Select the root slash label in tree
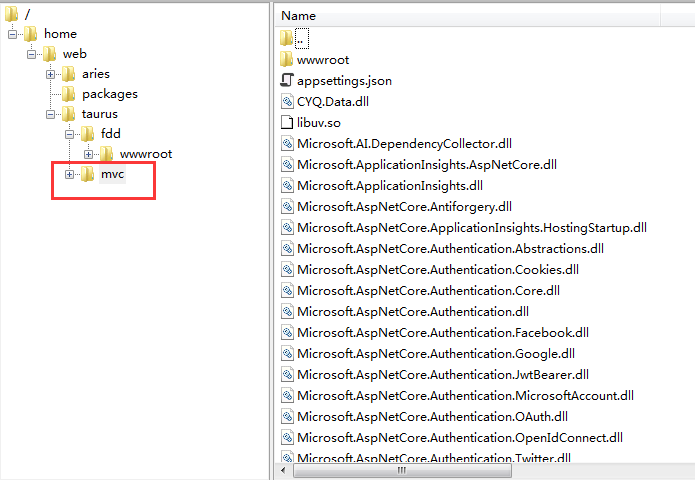The width and height of the screenshot is (695, 480). [x=27, y=14]
